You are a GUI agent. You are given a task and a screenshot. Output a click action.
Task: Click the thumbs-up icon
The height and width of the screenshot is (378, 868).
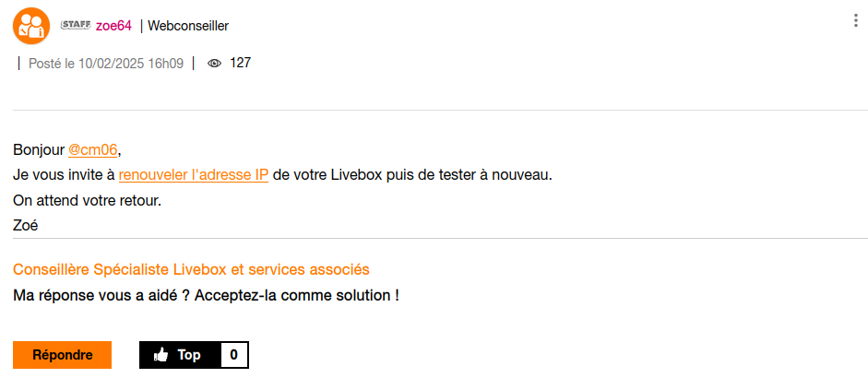tap(161, 355)
